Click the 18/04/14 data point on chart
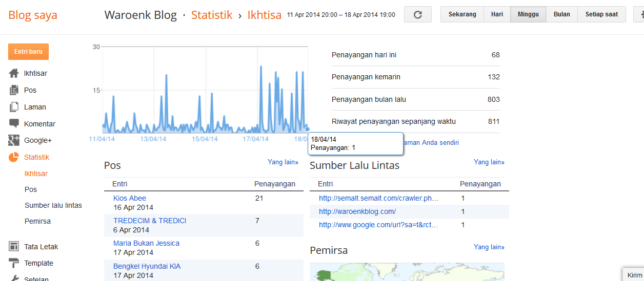 307,129
